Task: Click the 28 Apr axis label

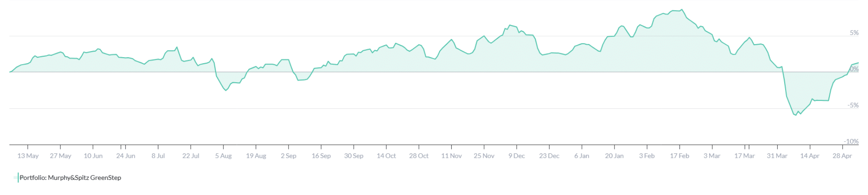Action: pyautogui.click(x=842, y=156)
